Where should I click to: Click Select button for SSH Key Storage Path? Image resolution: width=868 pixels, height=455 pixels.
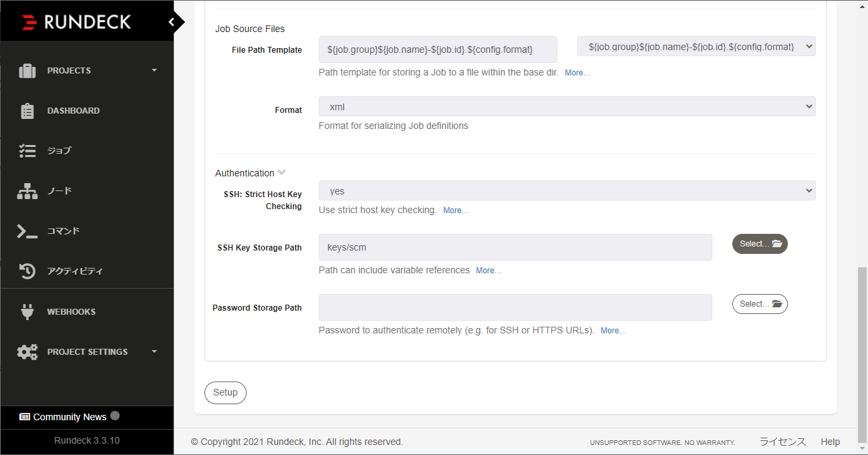click(x=760, y=244)
